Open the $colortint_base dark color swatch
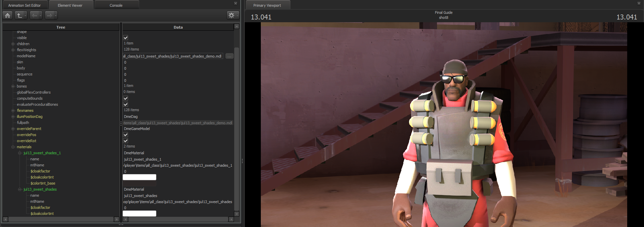644x227 pixels. point(139,183)
